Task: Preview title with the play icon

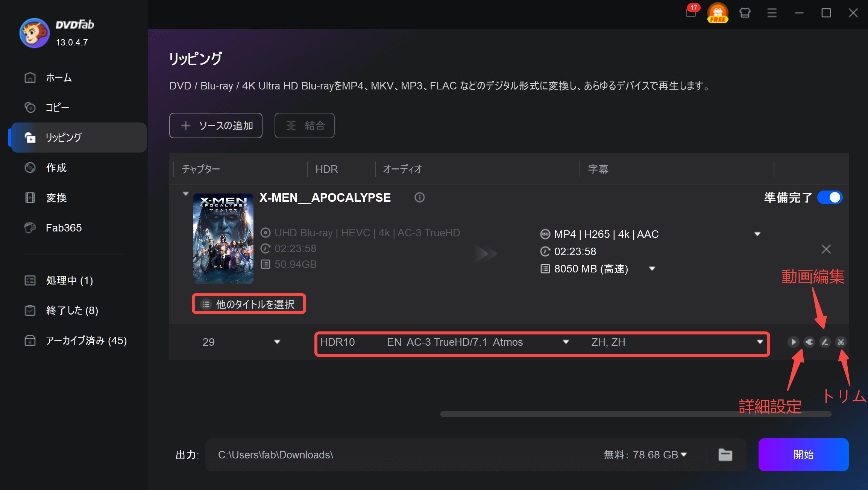Action: click(x=793, y=342)
